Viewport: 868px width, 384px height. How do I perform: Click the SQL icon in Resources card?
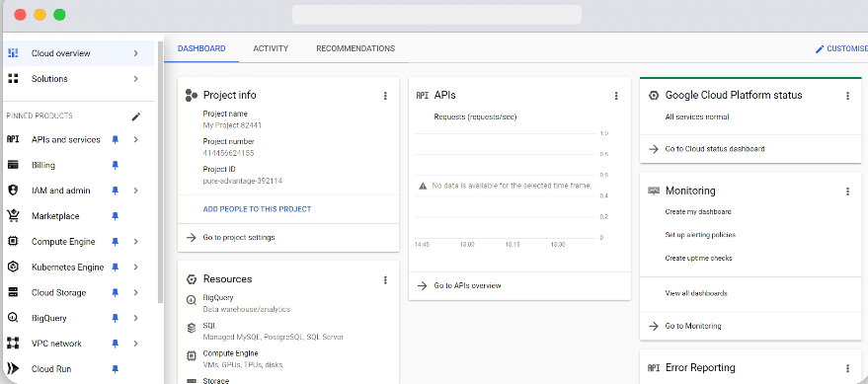coord(192,328)
